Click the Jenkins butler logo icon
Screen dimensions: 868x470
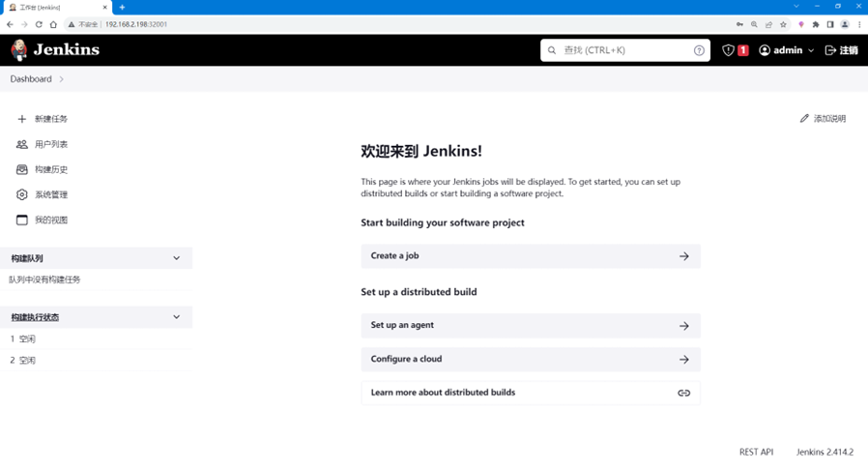point(19,50)
